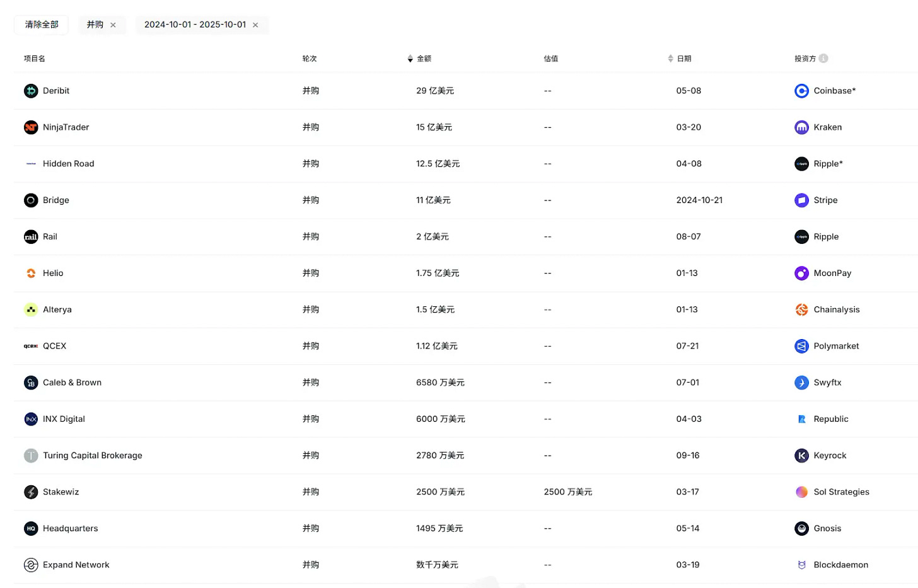Click the Caleb & Brown logo
The height and width of the screenshot is (588, 918).
click(31, 383)
